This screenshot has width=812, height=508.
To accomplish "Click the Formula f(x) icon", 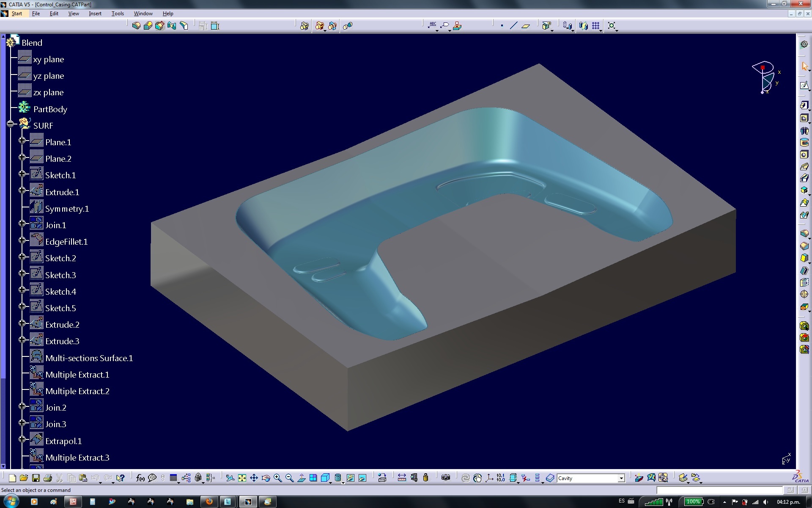I will tap(140, 478).
